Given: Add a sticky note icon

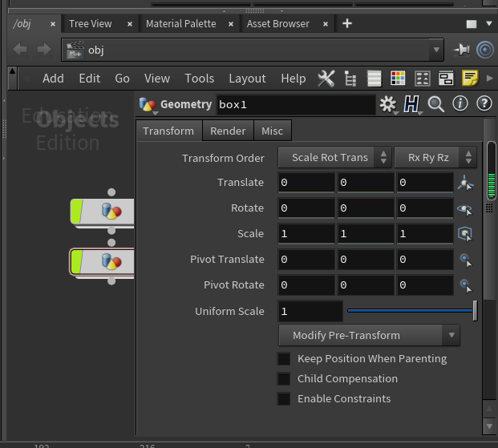Looking at the screenshot, I should (x=470, y=79).
